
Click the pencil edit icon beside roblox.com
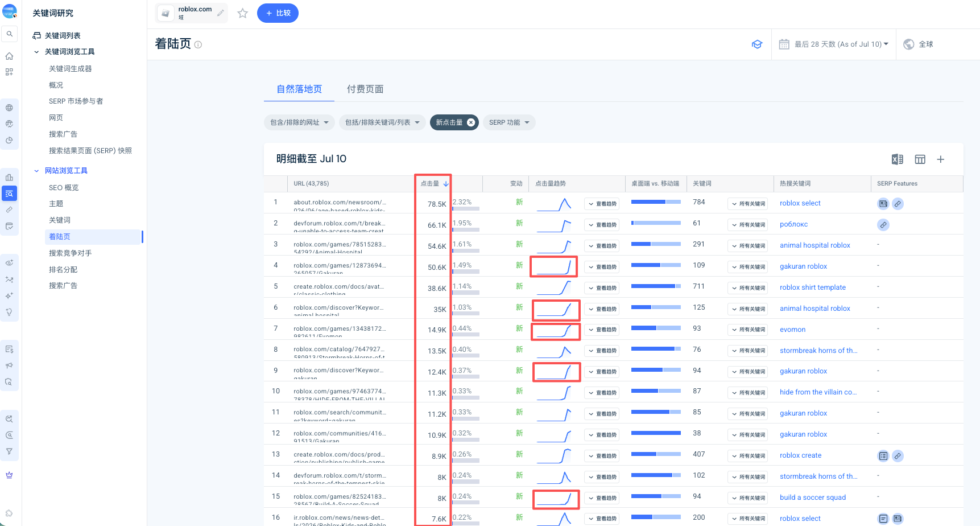click(221, 13)
